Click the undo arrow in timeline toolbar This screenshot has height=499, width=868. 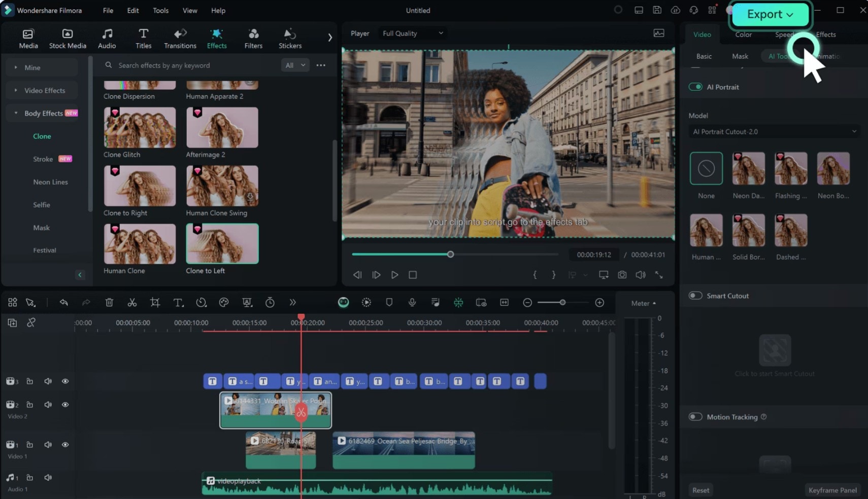pos(64,302)
